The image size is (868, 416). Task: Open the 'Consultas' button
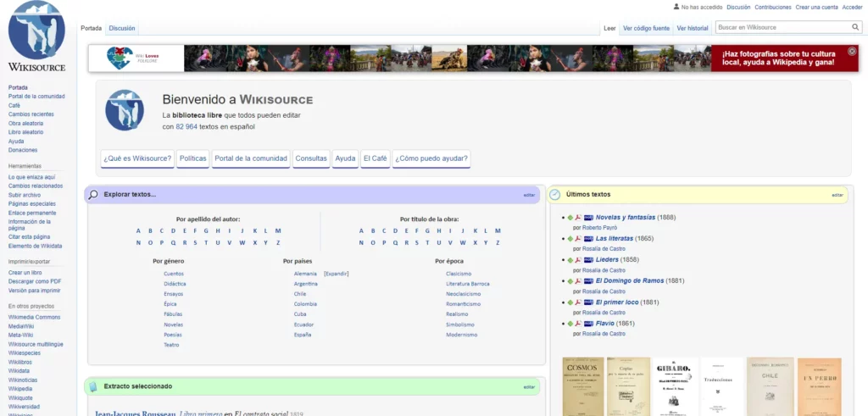311,158
